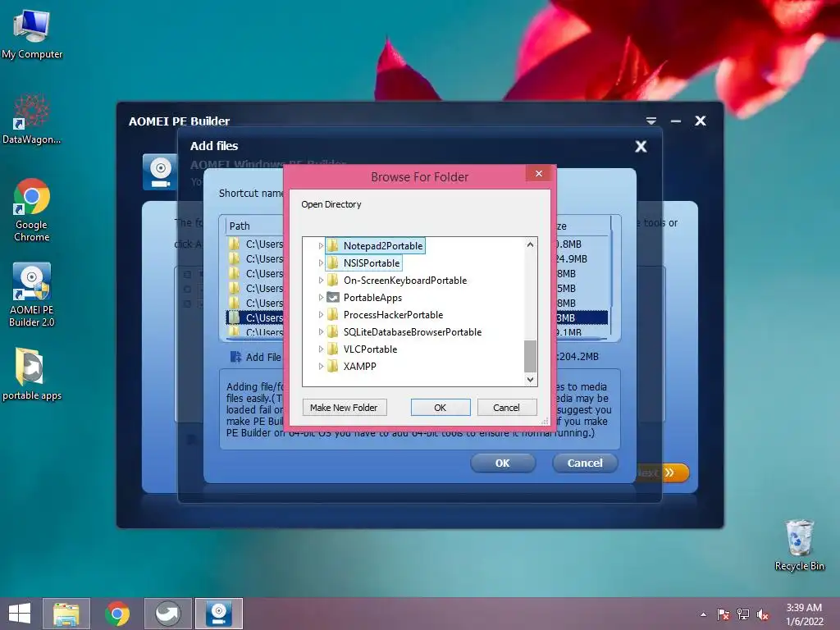The width and height of the screenshot is (840, 630).
Task: Click the XAMPP folder icon
Action: (333, 366)
